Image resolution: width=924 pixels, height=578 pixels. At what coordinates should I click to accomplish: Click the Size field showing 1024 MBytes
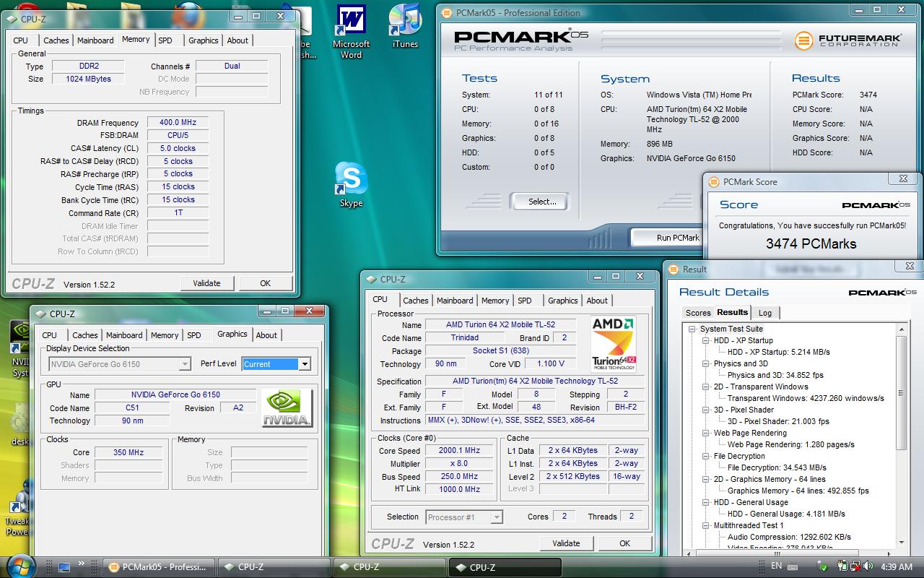pyautogui.click(x=88, y=79)
